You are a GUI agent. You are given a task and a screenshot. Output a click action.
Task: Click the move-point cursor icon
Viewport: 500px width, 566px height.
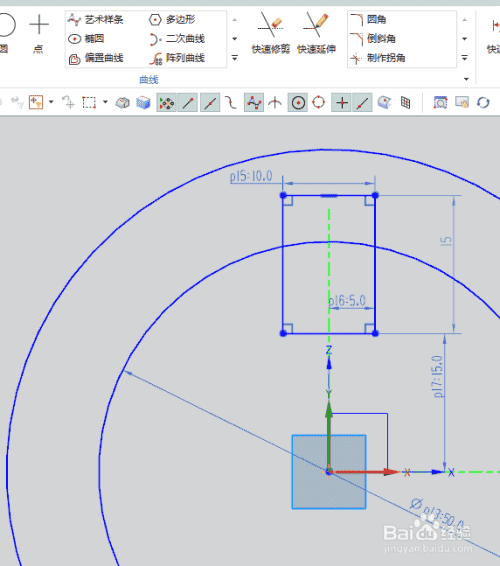pyautogui.click(x=68, y=103)
